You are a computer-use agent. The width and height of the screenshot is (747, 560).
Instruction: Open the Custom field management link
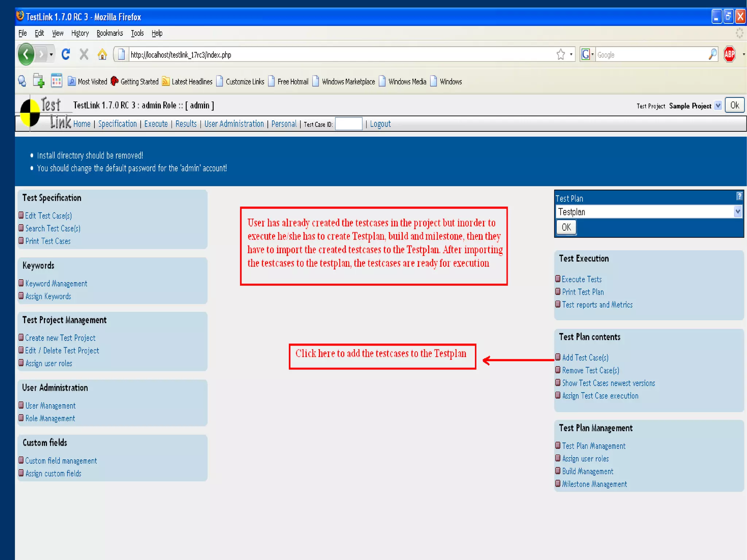[61, 461]
